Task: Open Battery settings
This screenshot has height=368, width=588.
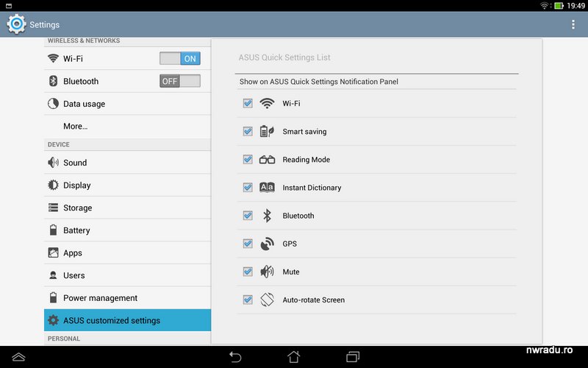Action: (127, 230)
